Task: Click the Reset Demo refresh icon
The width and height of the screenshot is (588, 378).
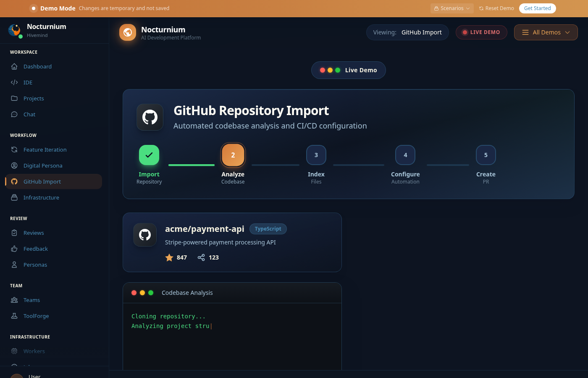Action: [481, 8]
